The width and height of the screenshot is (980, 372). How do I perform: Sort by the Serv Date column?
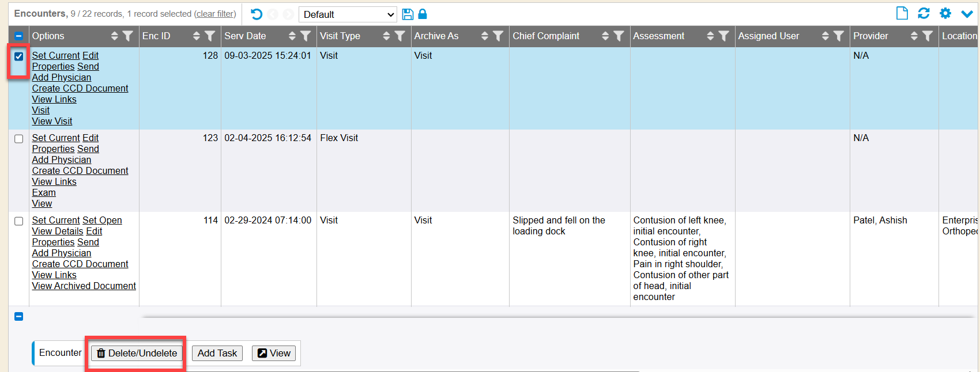292,36
